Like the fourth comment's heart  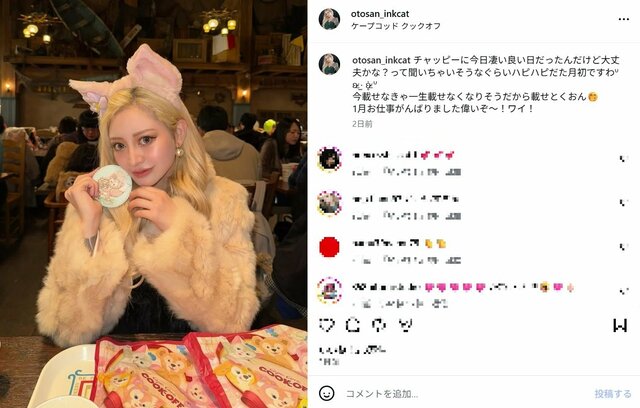pyautogui.click(x=623, y=290)
